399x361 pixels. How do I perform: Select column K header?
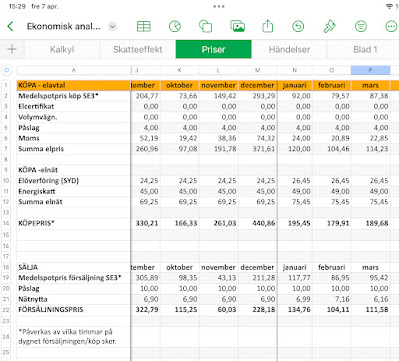pos(180,70)
